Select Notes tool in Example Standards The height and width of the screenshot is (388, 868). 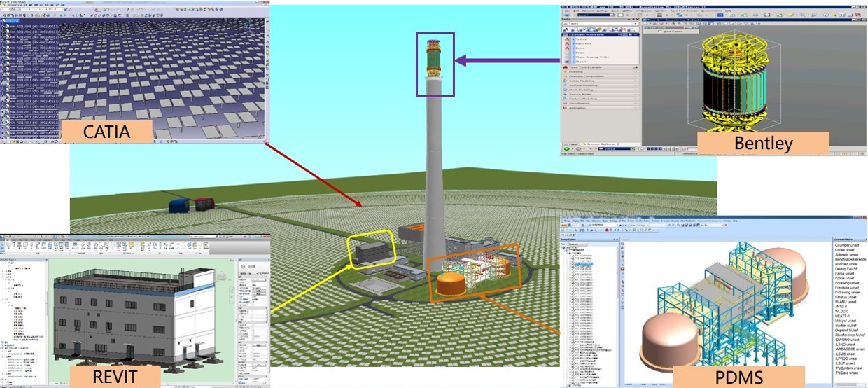pos(581,48)
